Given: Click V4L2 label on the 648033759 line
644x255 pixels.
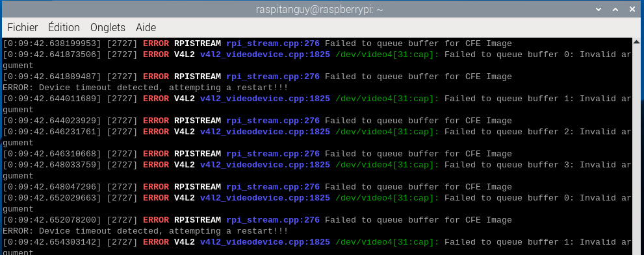Looking at the screenshot, I should 185,165.
